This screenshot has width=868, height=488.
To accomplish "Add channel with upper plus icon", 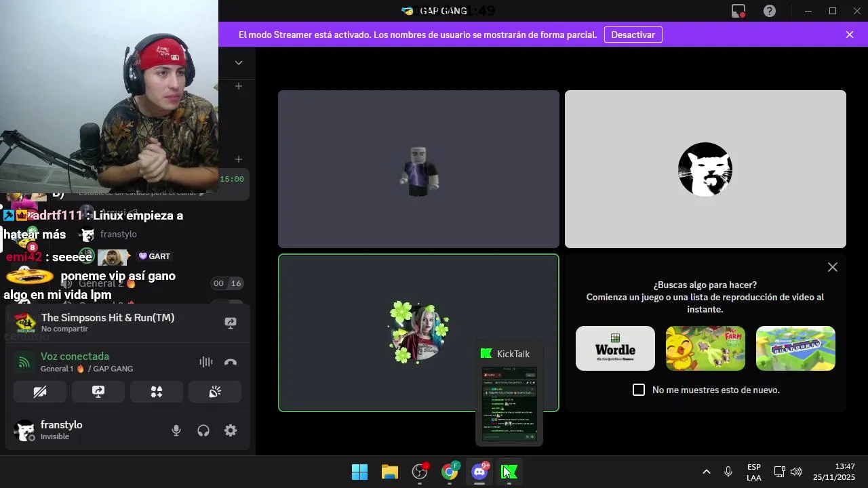I will click(239, 86).
